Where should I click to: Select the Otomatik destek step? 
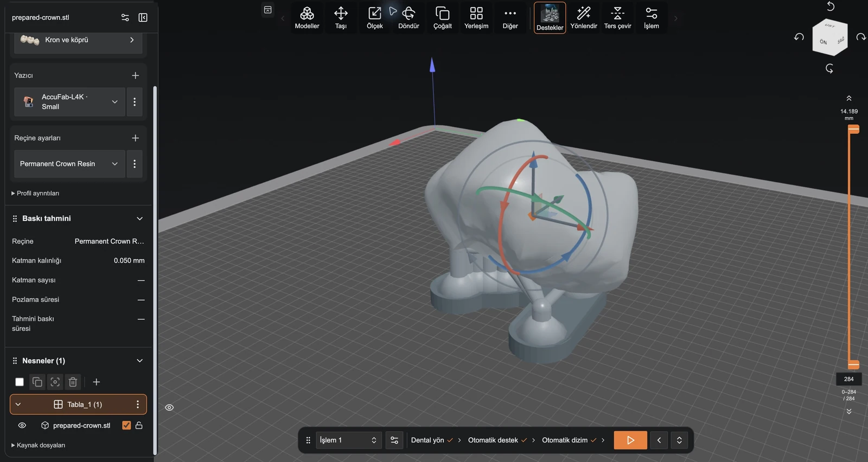click(x=493, y=440)
